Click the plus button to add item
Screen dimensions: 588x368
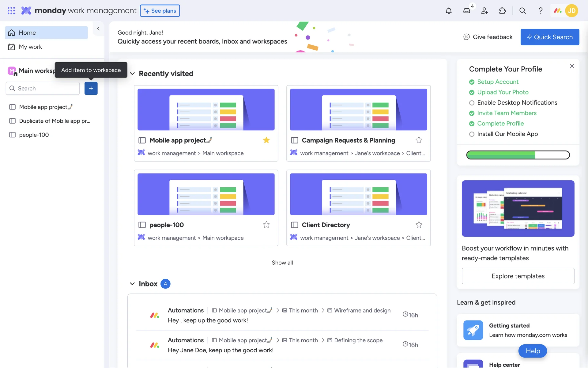pos(91,88)
